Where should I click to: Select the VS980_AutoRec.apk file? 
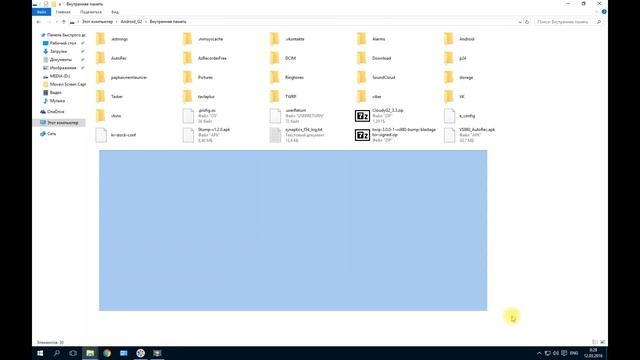coord(469,135)
